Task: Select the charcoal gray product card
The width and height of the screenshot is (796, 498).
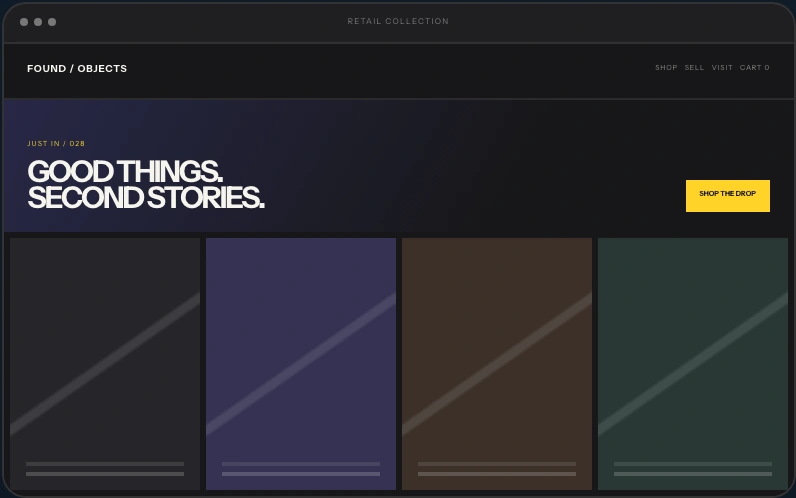Action: (105, 364)
